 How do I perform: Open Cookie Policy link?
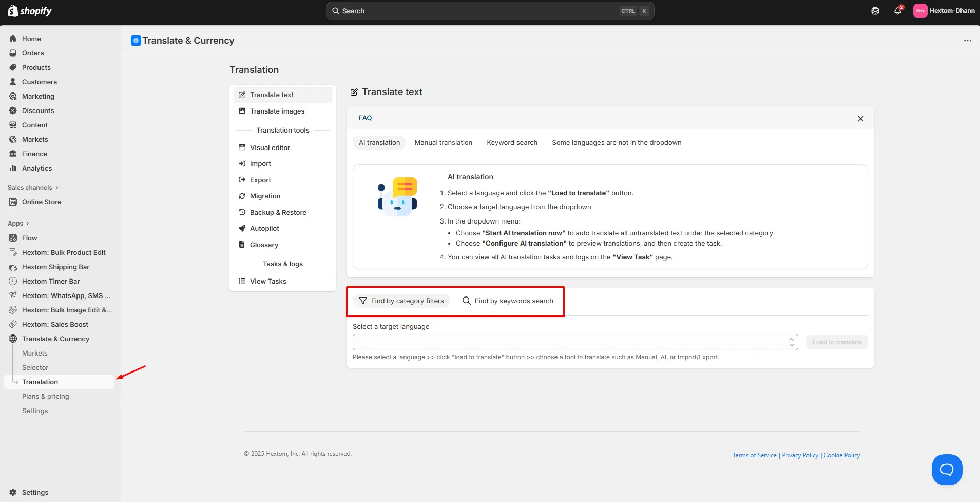tap(841, 455)
